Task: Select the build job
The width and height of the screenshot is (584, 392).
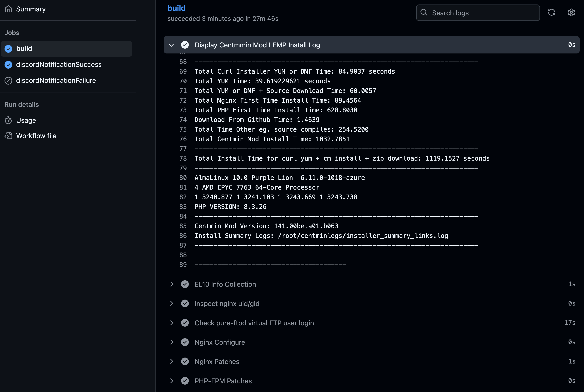Action: click(67, 48)
